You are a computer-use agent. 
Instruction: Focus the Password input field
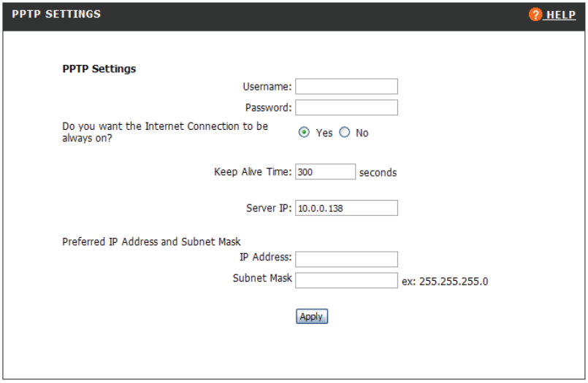pyautogui.click(x=346, y=108)
